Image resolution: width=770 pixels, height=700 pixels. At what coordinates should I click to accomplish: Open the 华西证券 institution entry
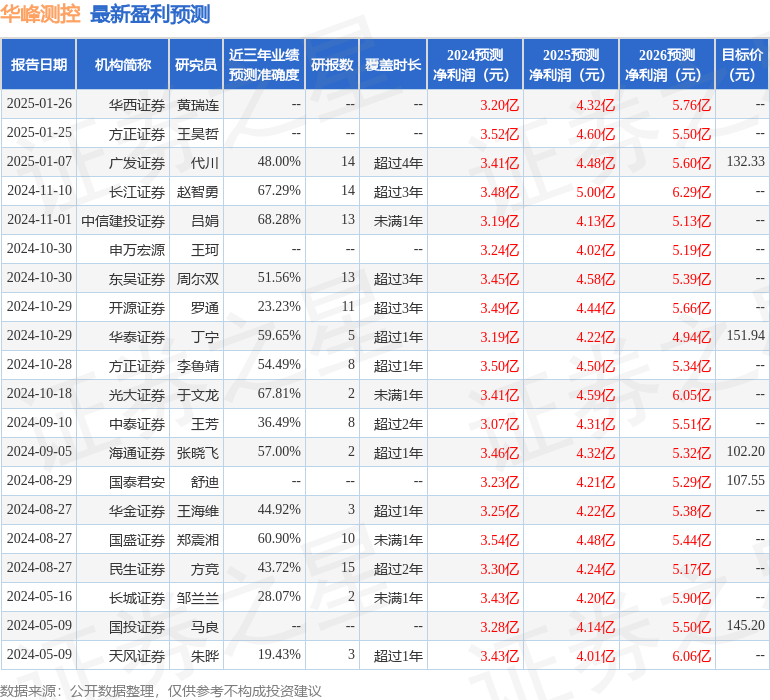click(137, 104)
